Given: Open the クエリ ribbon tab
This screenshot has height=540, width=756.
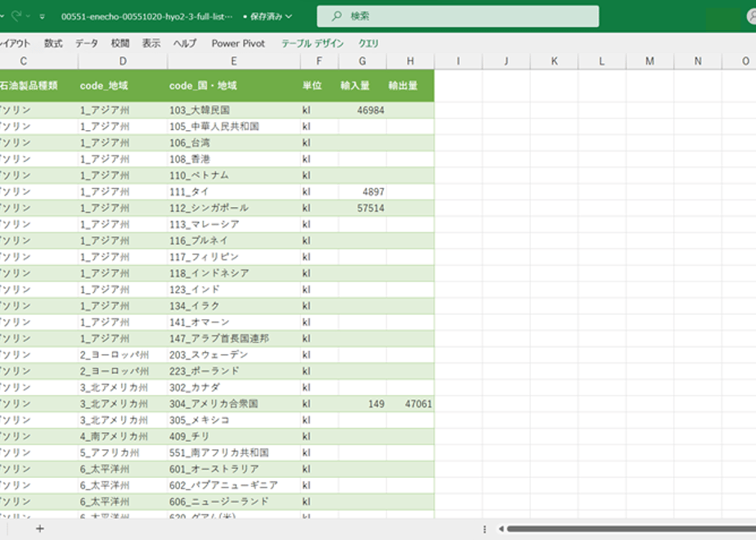Looking at the screenshot, I should [368, 43].
